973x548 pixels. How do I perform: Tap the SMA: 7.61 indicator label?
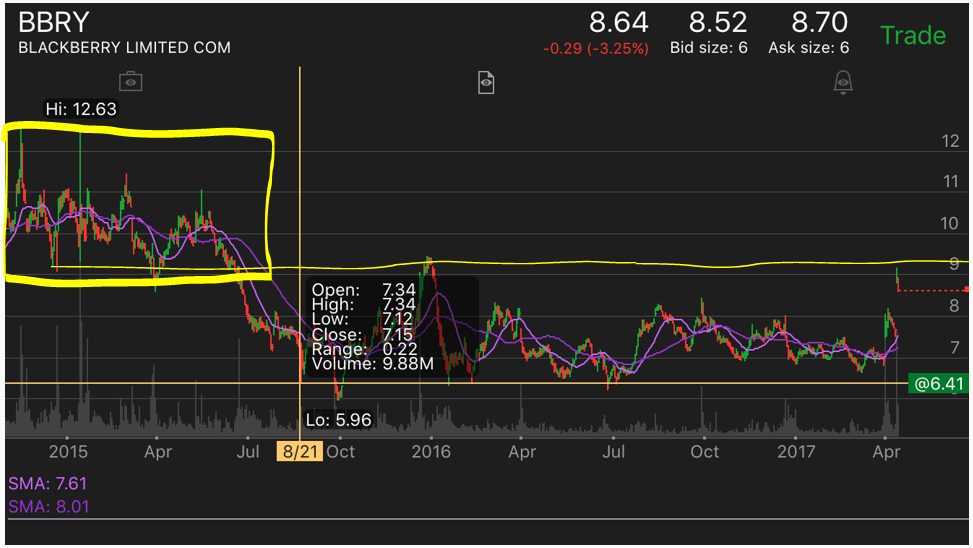tap(47, 483)
